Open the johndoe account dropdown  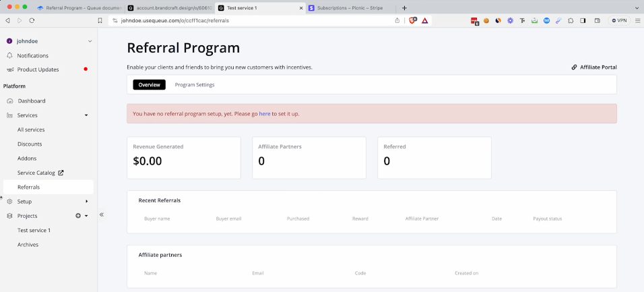[x=49, y=41]
